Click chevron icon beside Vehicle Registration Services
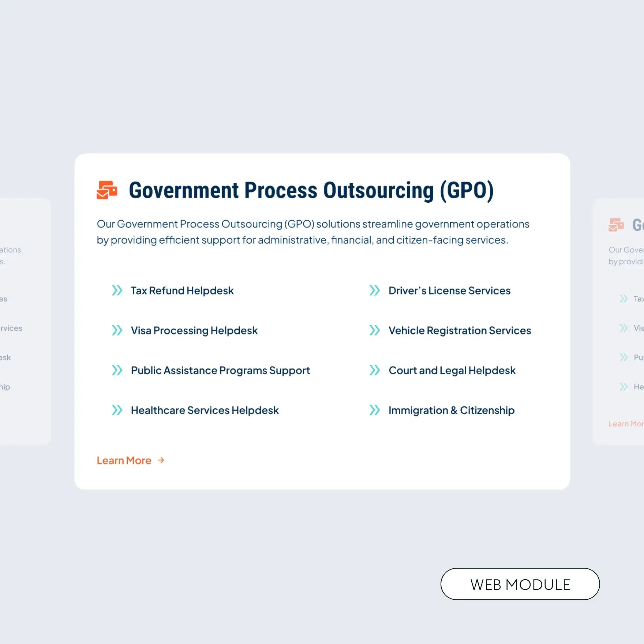This screenshot has height=644, width=644. click(x=375, y=330)
